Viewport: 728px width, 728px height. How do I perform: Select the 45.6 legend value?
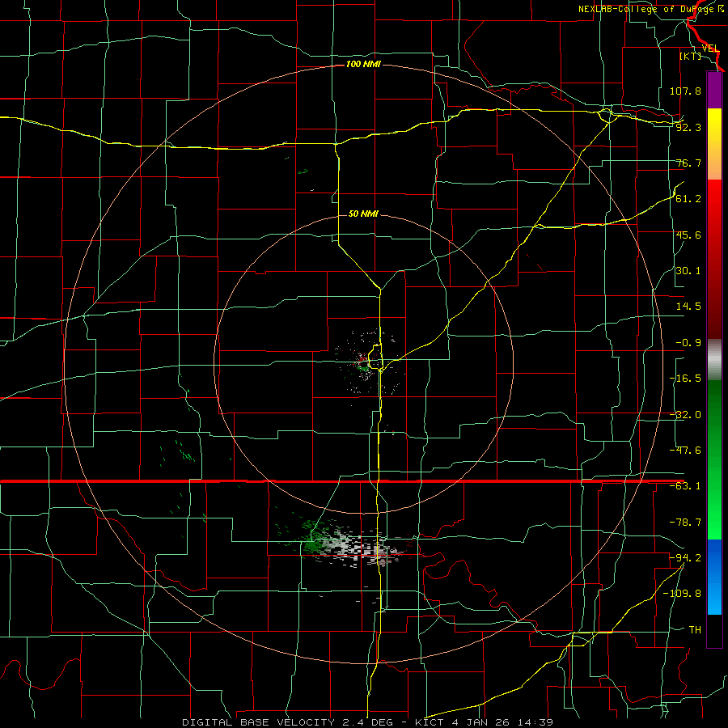point(688,235)
